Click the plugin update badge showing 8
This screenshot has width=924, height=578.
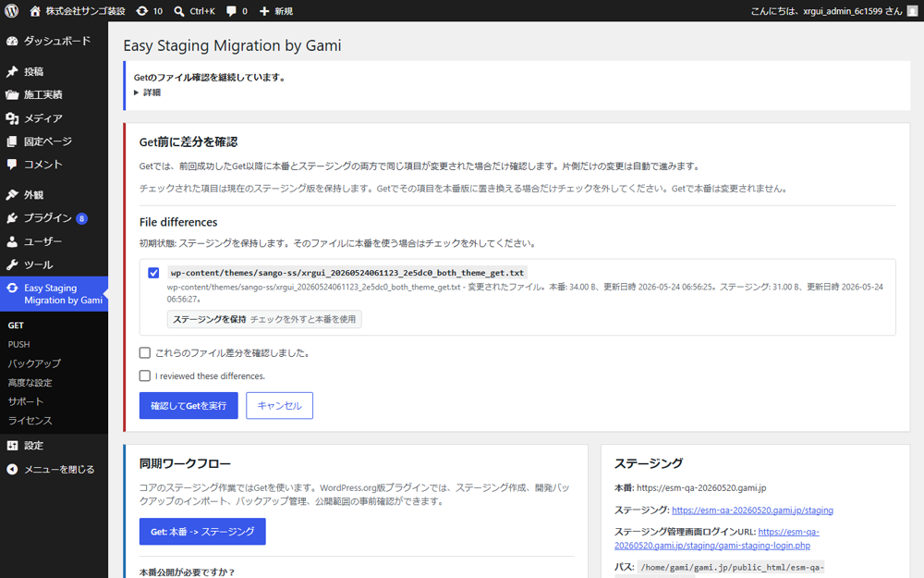(82, 218)
